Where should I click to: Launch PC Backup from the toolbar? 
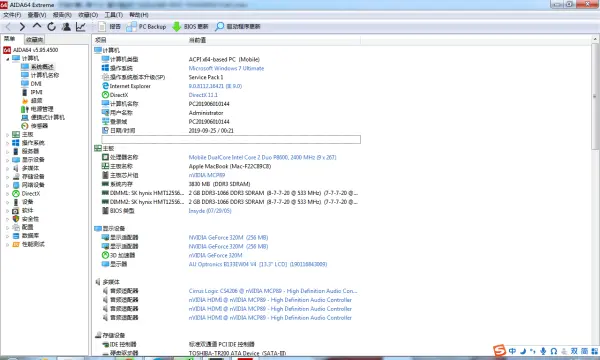(146, 26)
